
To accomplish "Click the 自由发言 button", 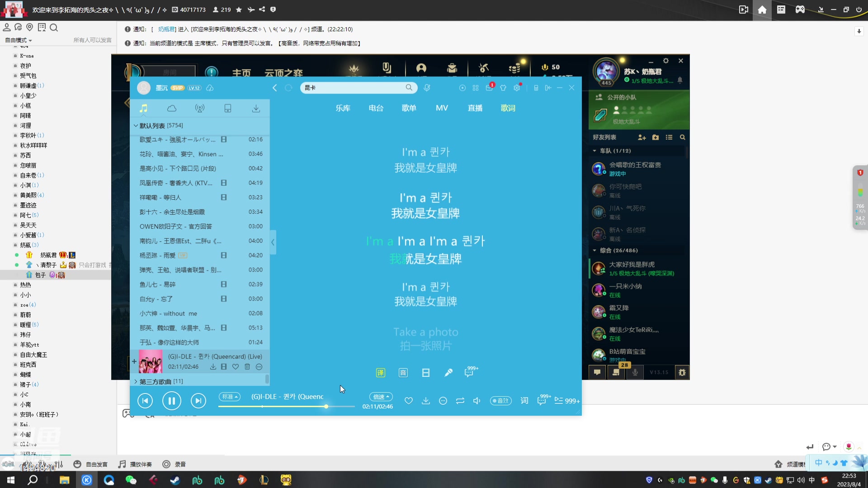I will pos(90,465).
